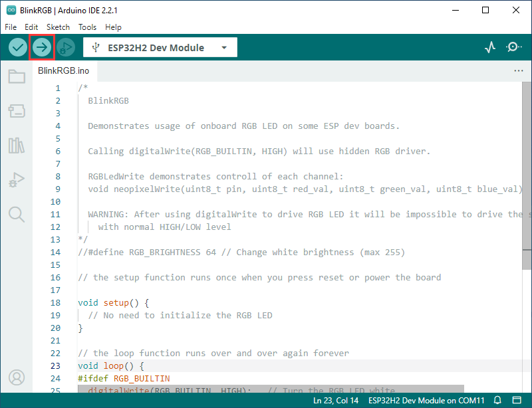
Task: Click the 'with normal HIGH/LOW level' line
Action: pyautogui.click(x=164, y=227)
